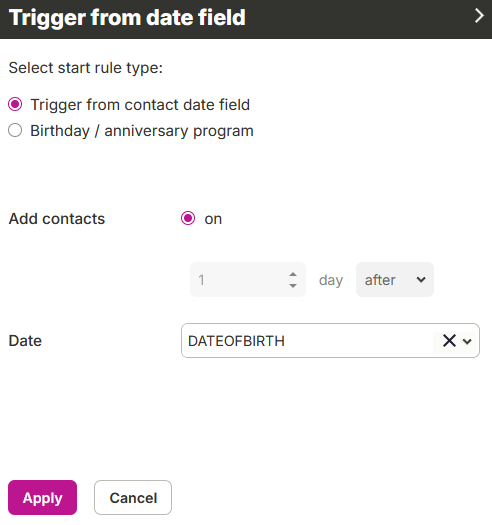Click the 'on' label text
This screenshot has height=525, width=492.
pos(213,219)
